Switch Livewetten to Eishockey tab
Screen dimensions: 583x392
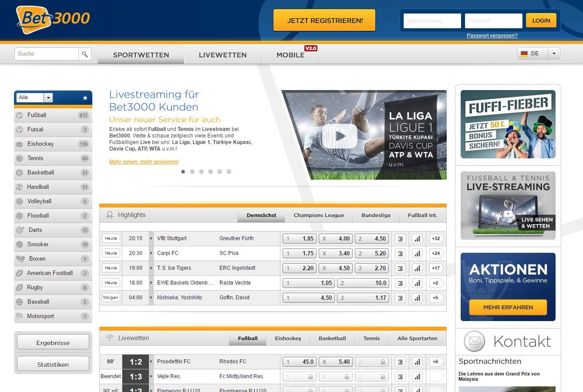tap(288, 338)
